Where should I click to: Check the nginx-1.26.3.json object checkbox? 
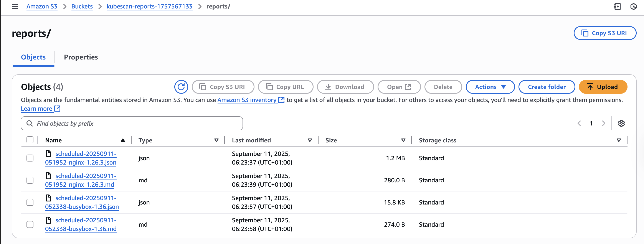tap(30, 158)
